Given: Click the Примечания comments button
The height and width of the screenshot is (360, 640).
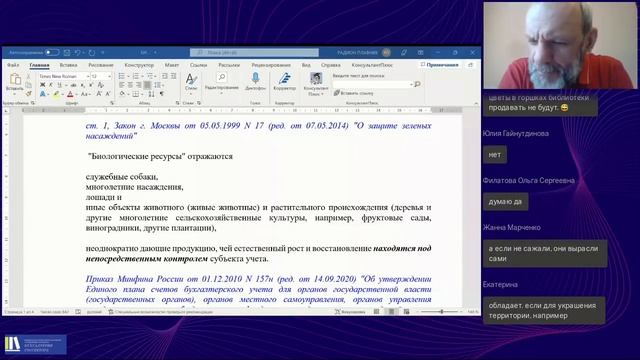Looking at the screenshot, I should click(x=440, y=65).
